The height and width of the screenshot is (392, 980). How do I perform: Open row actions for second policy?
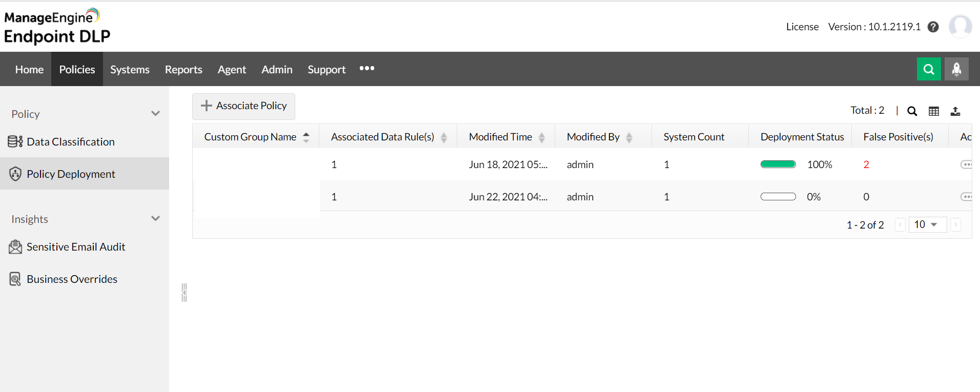966,197
